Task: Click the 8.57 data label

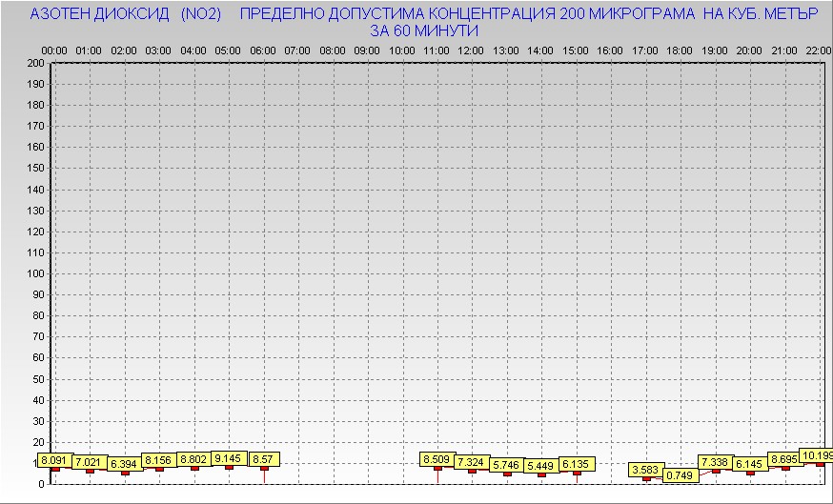Action: click(x=264, y=459)
